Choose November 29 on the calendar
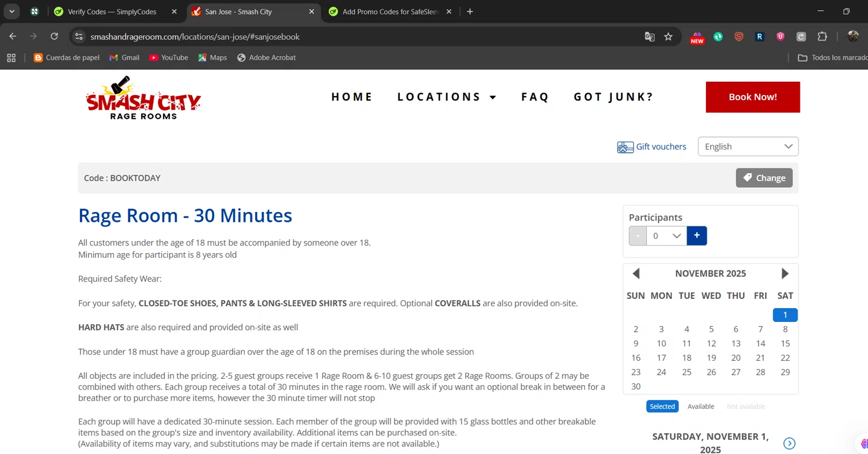 [x=785, y=372]
